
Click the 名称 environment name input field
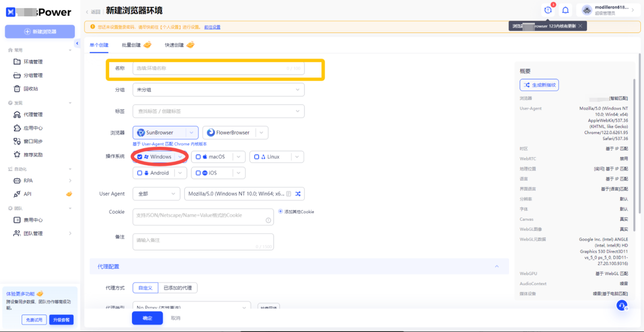[x=218, y=68]
